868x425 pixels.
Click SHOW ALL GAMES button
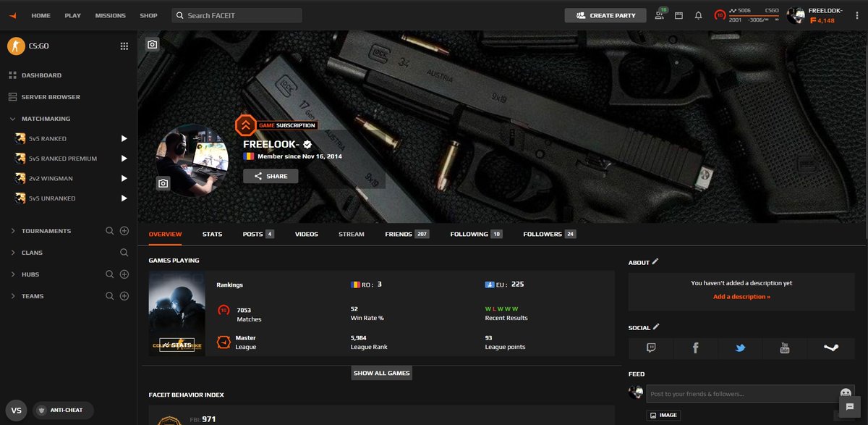pyautogui.click(x=382, y=373)
